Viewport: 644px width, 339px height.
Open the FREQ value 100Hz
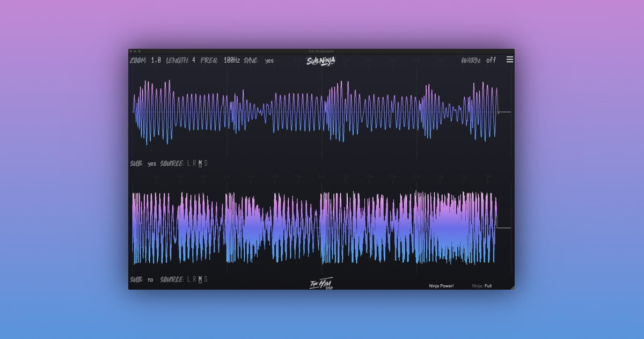click(x=232, y=60)
